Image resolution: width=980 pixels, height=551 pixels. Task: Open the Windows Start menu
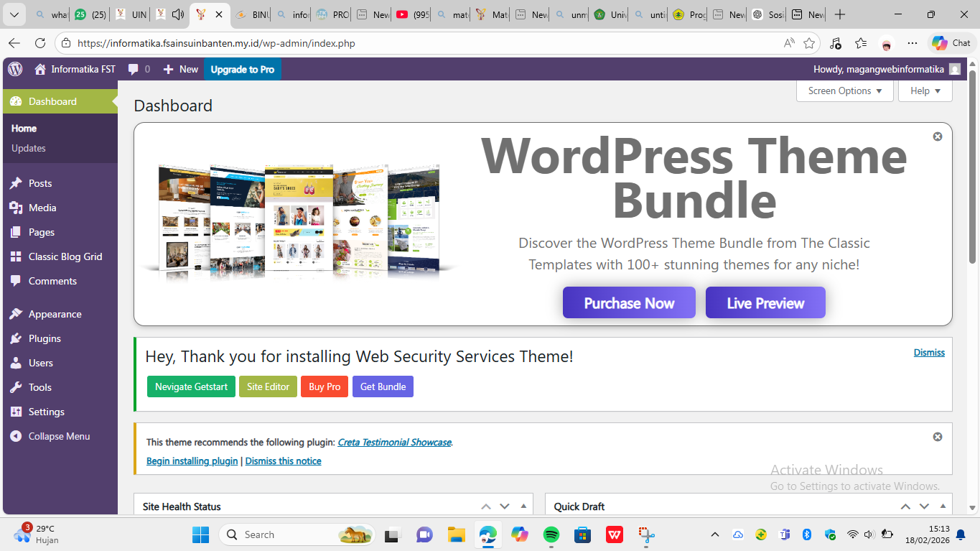pyautogui.click(x=200, y=534)
